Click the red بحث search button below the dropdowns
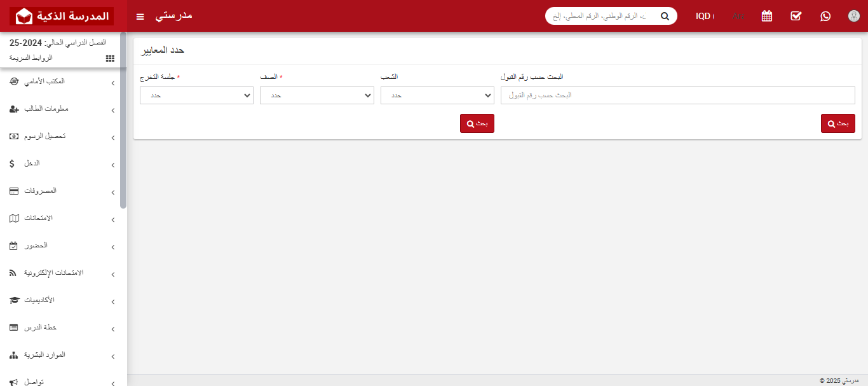The image size is (868, 386). (477, 123)
